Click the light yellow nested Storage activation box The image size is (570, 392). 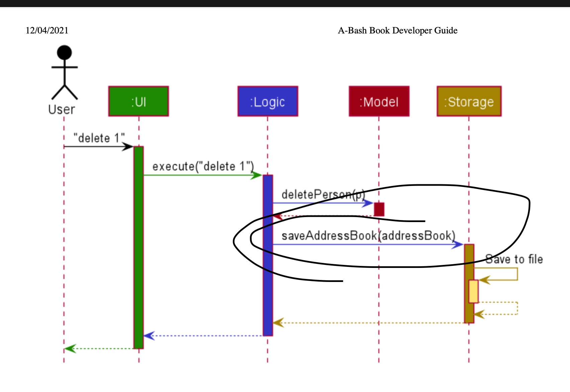click(473, 291)
